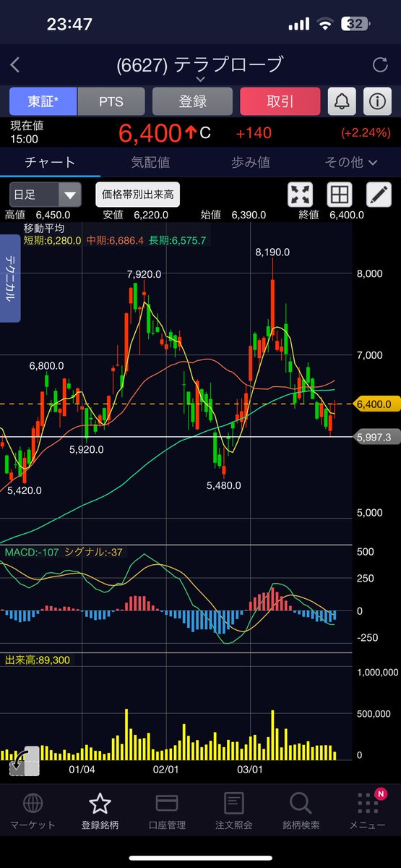The width and height of the screenshot is (401, 868).
Task: Open the メニュー menu
Action: coord(368,810)
